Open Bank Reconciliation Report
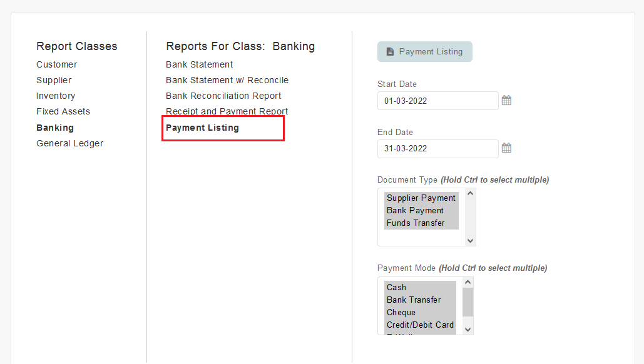644x364 pixels. coord(223,96)
